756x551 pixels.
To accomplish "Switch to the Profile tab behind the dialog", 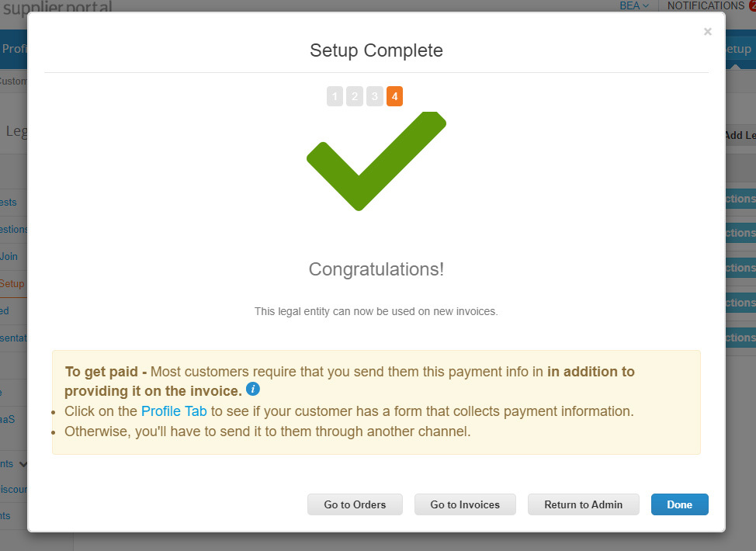I will coord(14,49).
